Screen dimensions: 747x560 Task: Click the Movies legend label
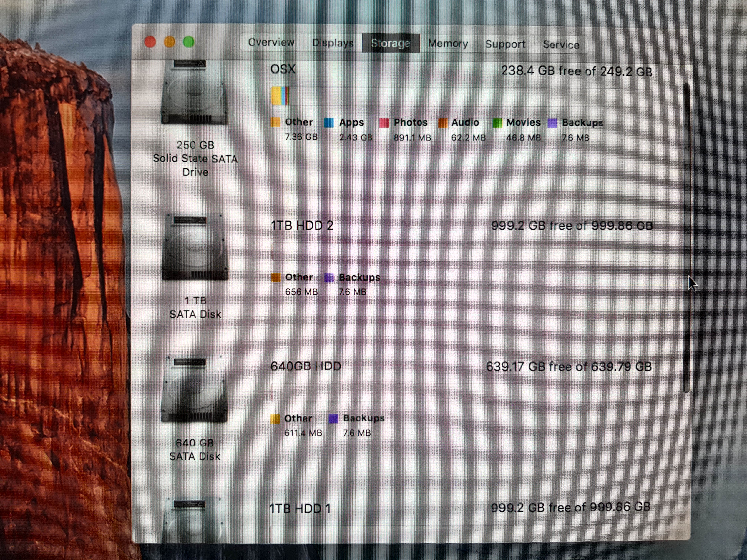[523, 123]
